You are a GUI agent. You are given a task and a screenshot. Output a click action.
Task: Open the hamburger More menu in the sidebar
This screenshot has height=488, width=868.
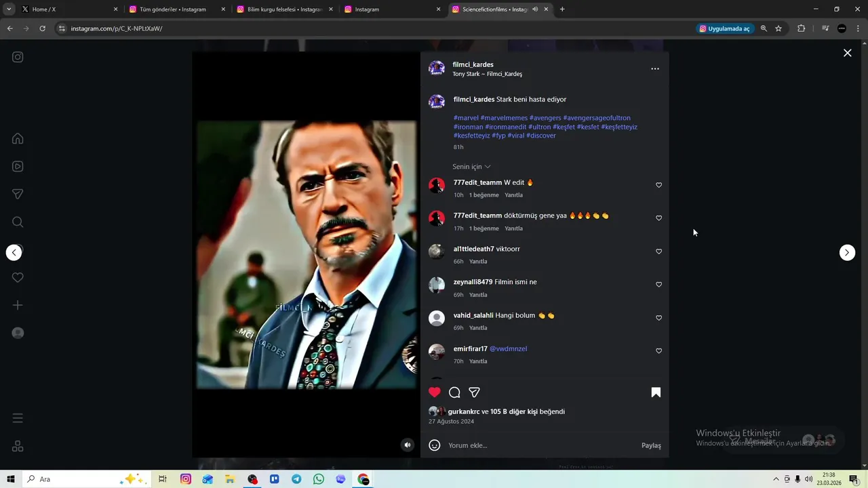(x=18, y=418)
